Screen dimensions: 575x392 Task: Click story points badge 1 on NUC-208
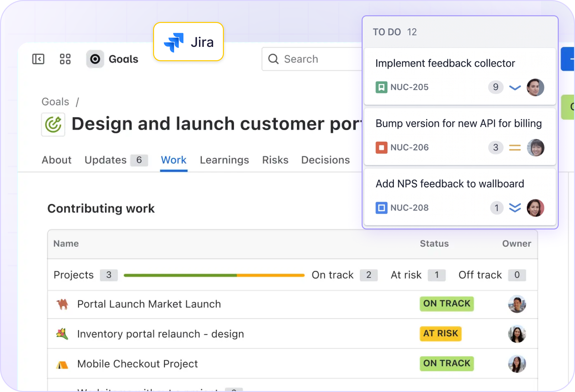[x=497, y=208]
